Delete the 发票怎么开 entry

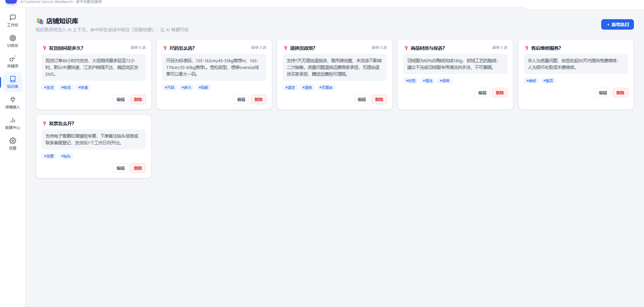138,168
